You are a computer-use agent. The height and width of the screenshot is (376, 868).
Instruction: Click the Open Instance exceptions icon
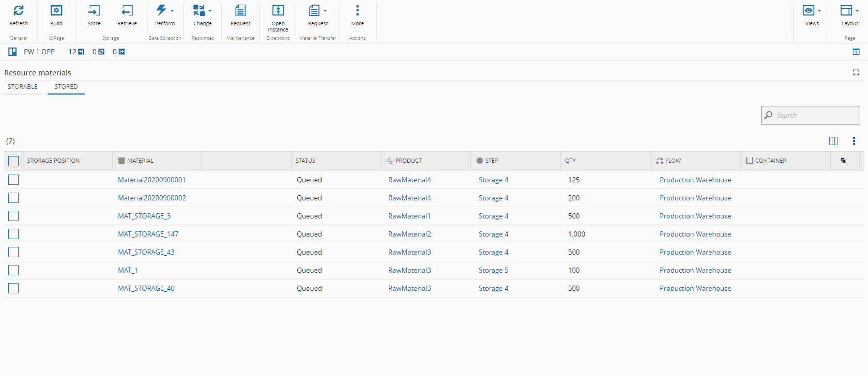click(x=278, y=11)
